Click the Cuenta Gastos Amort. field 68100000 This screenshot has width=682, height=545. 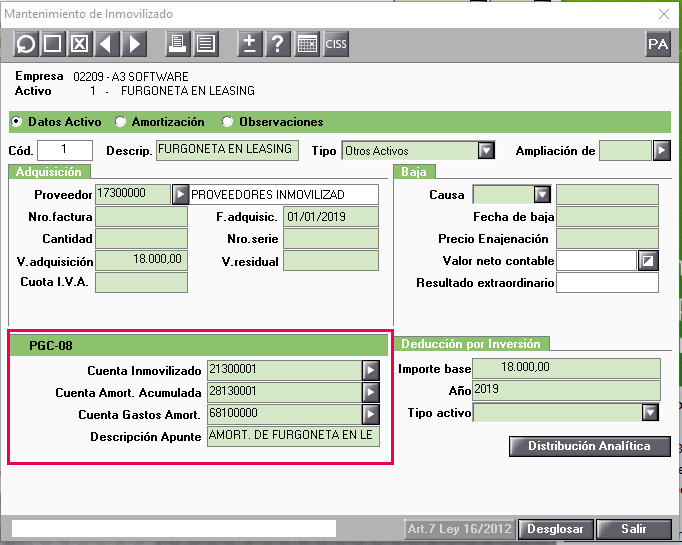[x=284, y=414]
